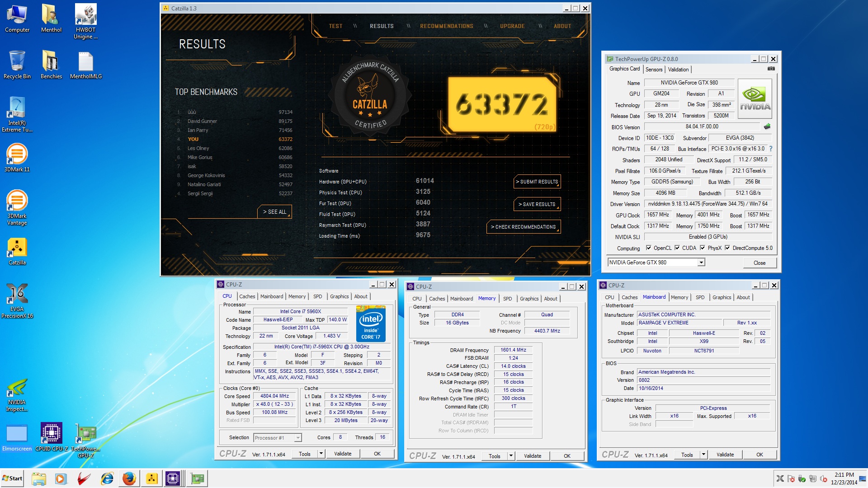868x488 pixels.
Task: Click the DRAM Frequency 1601.4 MHz value
Action: (x=514, y=350)
